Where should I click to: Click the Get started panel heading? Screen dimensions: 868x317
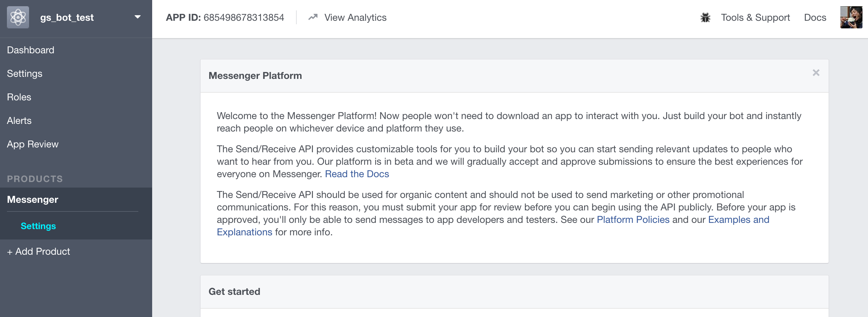coord(234,292)
